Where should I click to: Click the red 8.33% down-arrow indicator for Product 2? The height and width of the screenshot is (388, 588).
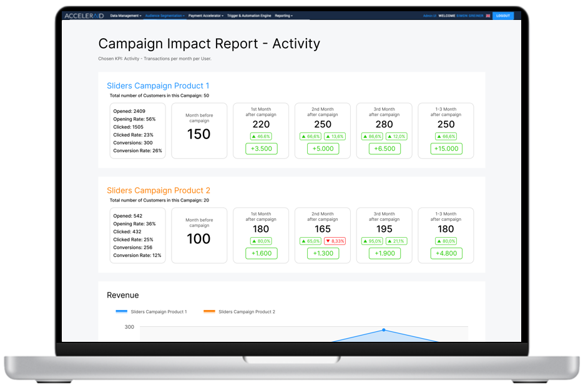click(x=335, y=241)
